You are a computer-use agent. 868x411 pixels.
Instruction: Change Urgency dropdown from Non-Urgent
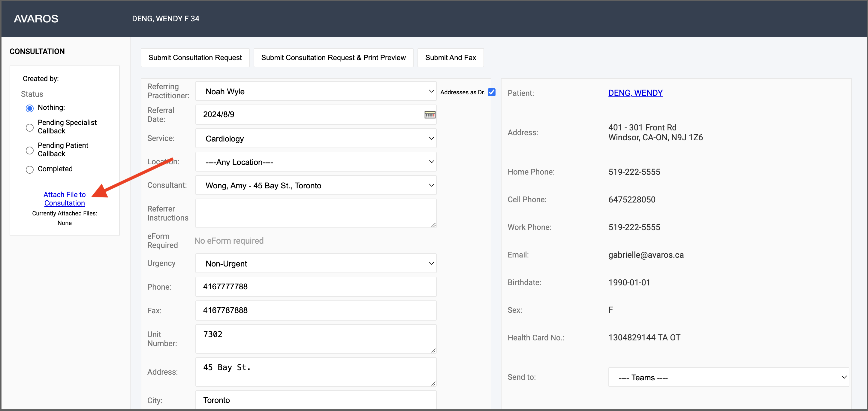tap(316, 263)
